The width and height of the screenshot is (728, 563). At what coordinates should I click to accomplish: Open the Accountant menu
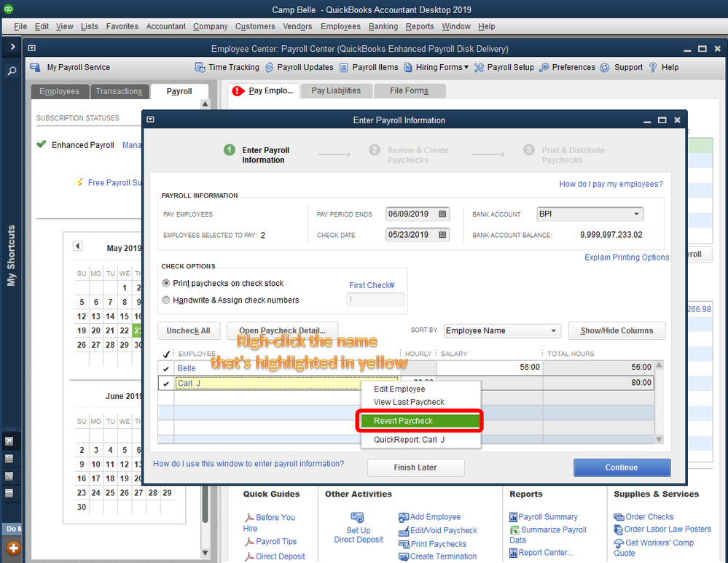point(165,26)
